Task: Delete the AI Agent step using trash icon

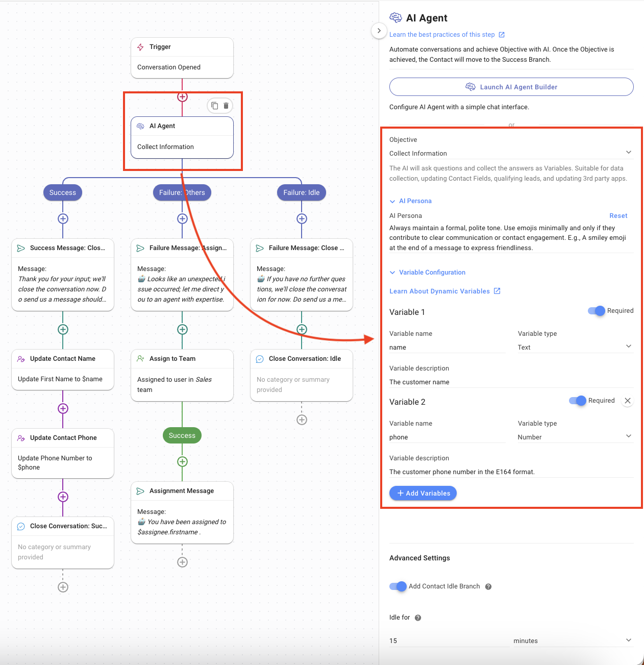Action: [226, 106]
